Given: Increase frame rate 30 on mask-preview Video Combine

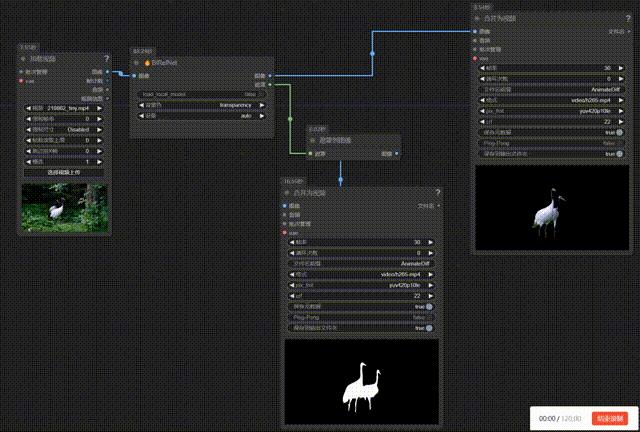Looking at the screenshot, I should click(431, 242).
